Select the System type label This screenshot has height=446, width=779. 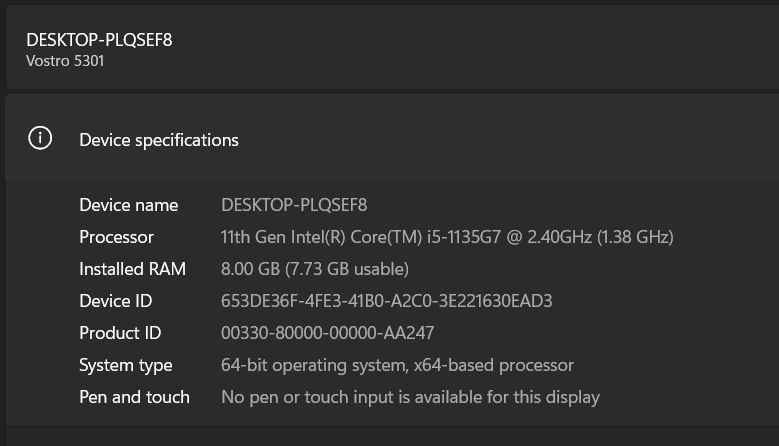(125, 365)
